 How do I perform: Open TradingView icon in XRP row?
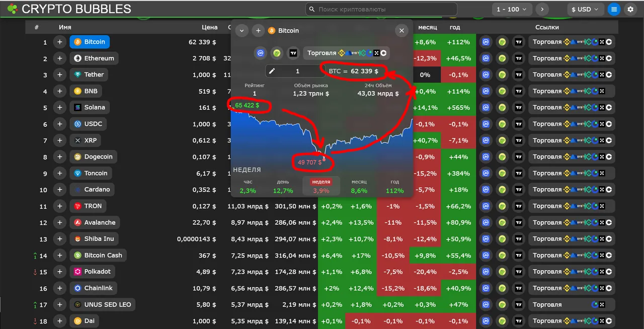(519, 140)
